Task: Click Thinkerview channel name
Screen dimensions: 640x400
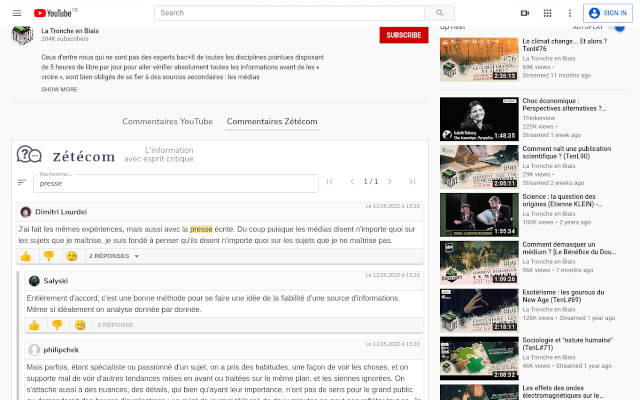Action: (x=539, y=118)
